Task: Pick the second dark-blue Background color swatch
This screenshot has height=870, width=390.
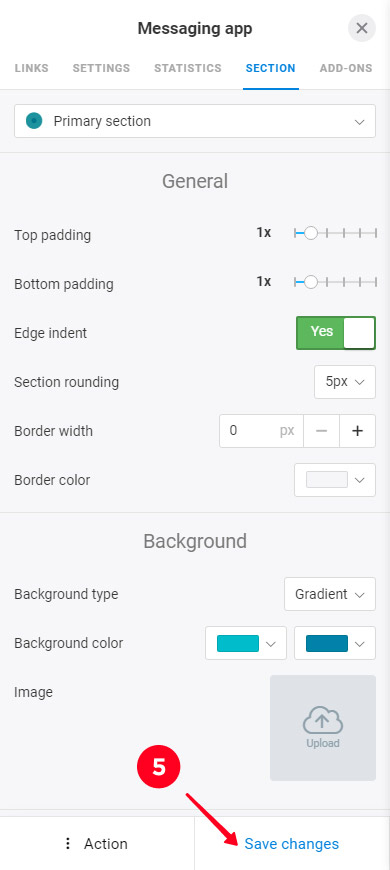Action: tap(335, 643)
